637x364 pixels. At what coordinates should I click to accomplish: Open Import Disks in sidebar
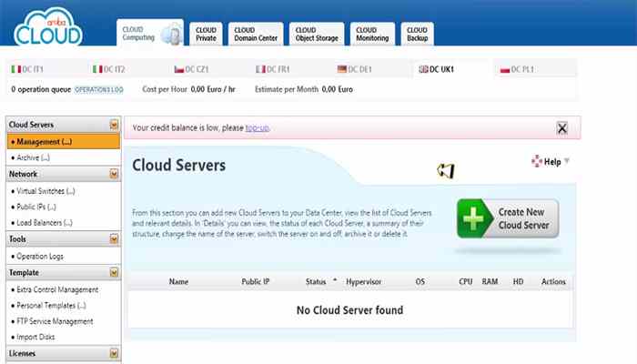pyautogui.click(x=35, y=338)
